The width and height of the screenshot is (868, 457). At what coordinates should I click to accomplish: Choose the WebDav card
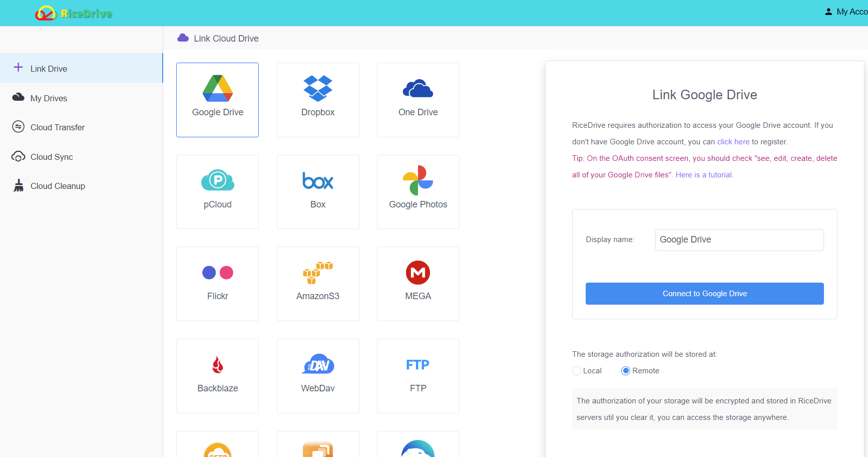pos(318,376)
